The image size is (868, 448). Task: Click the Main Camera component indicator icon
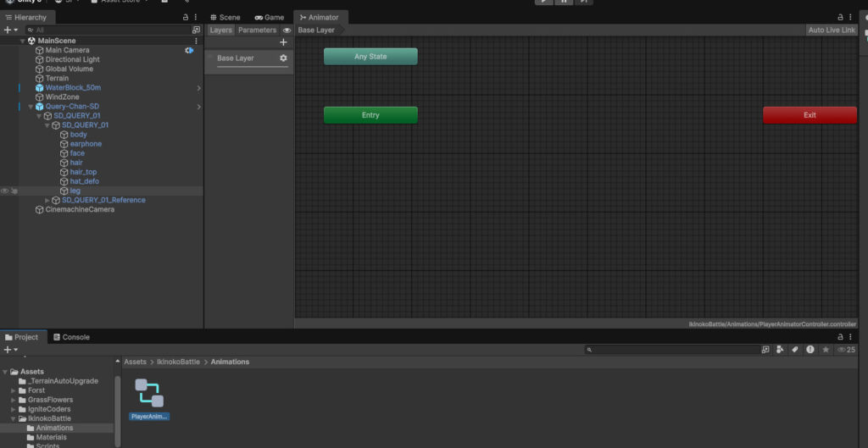tap(189, 50)
